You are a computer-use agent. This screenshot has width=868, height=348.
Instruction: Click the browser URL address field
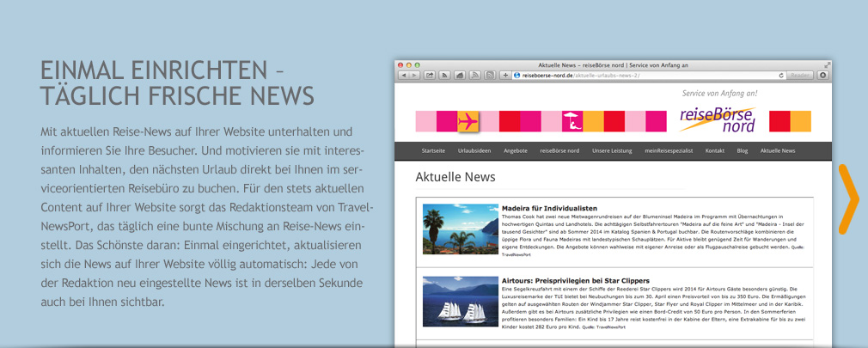645,76
